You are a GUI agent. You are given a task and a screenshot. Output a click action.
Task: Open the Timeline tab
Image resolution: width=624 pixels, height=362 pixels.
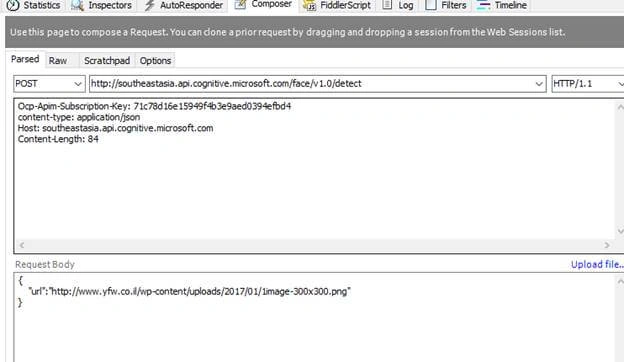[502, 6]
